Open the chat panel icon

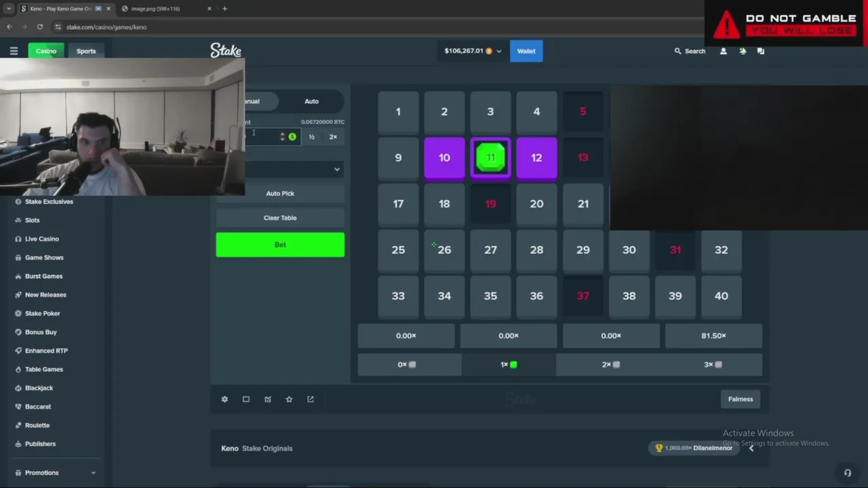(761, 51)
